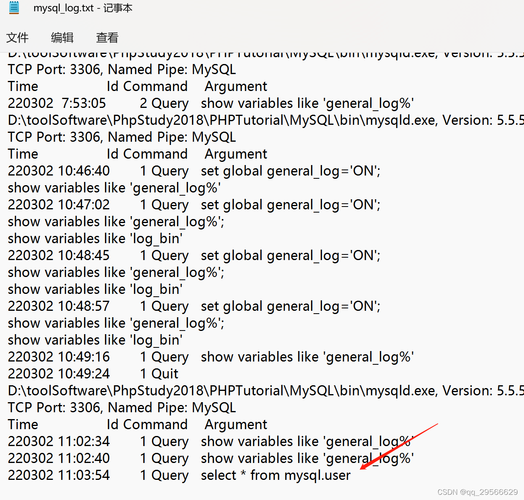
Task: Click the log line timestamped 220302 11:02:40
Action: [x=211, y=458]
